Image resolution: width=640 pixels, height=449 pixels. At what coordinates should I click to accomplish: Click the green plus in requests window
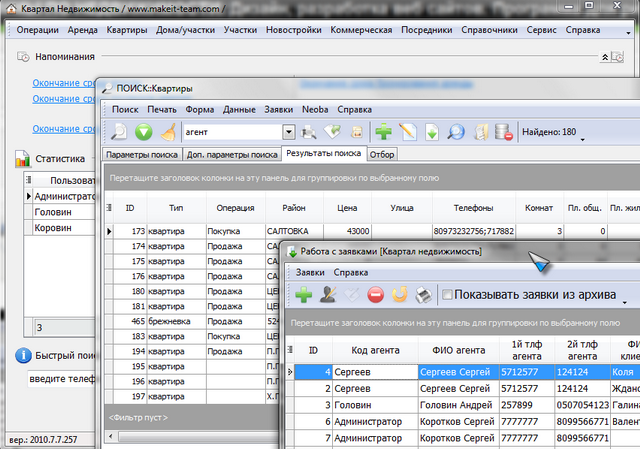click(303, 295)
